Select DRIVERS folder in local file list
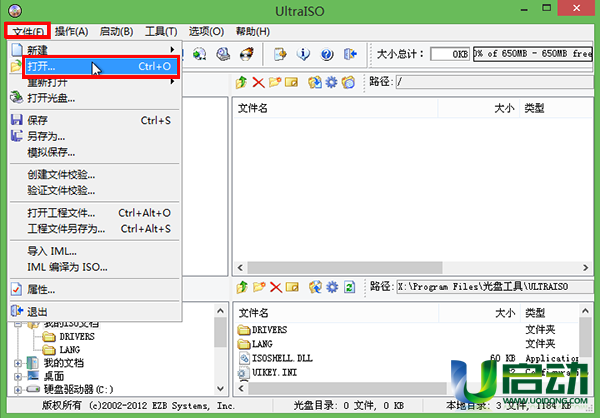 (x=262, y=330)
